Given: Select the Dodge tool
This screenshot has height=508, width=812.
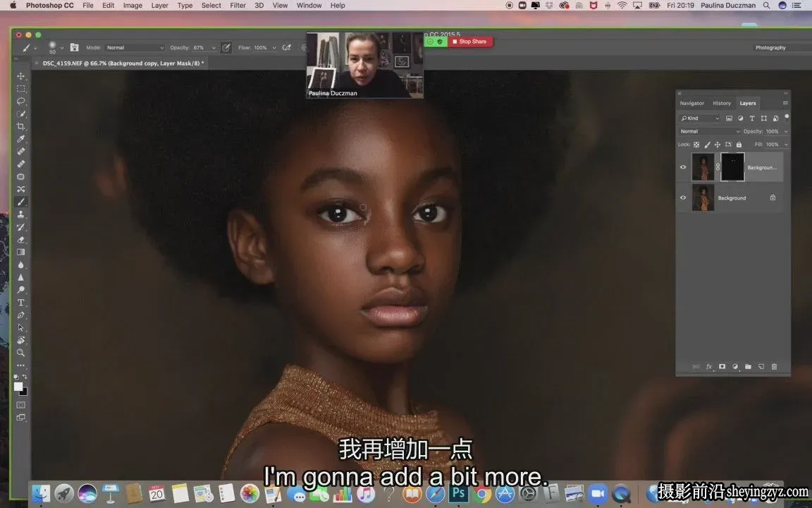Looking at the screenshot, I should click(x=20, y=290).
